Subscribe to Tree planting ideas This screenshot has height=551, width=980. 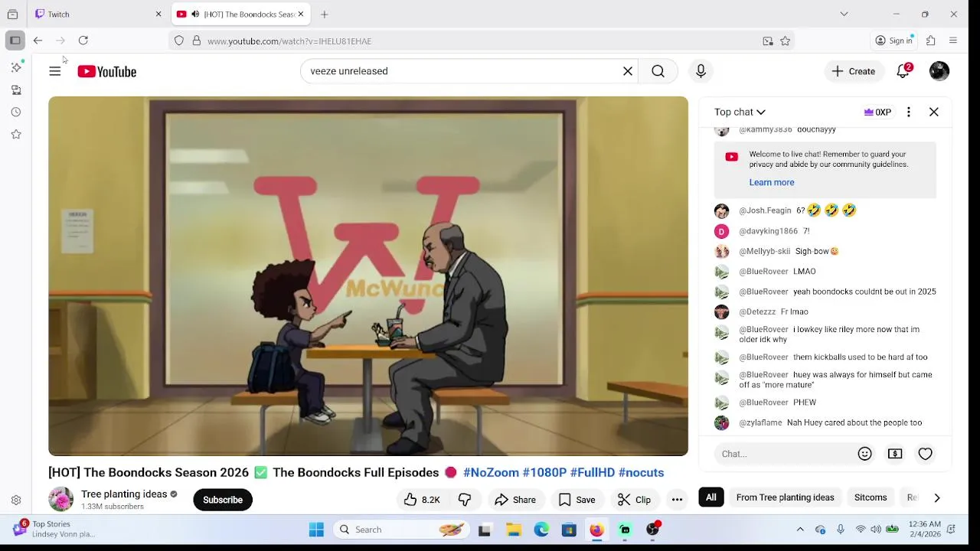coord(223,500)
